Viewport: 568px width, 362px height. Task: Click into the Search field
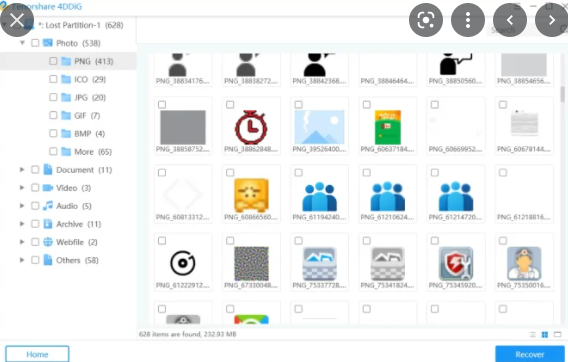point(522,30)
